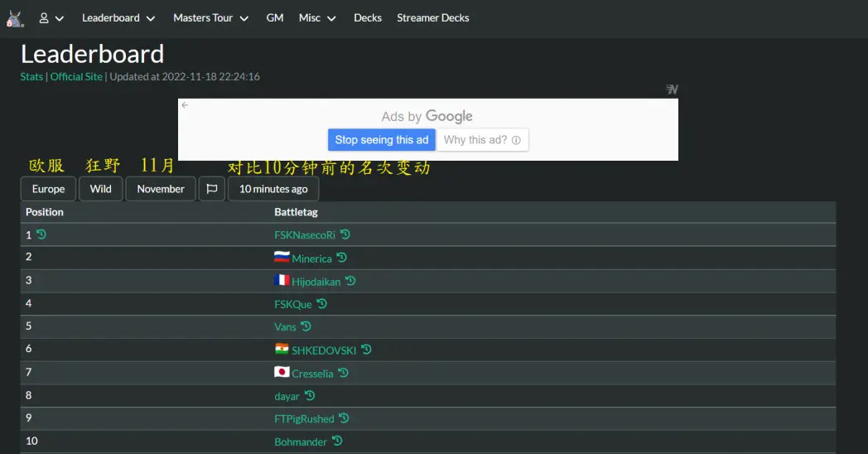Visit the Official Site link

76,77
